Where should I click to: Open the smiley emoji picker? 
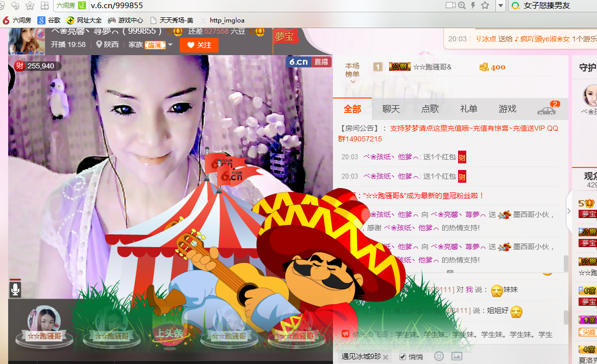pyautogui.click(x=439, y=356)
